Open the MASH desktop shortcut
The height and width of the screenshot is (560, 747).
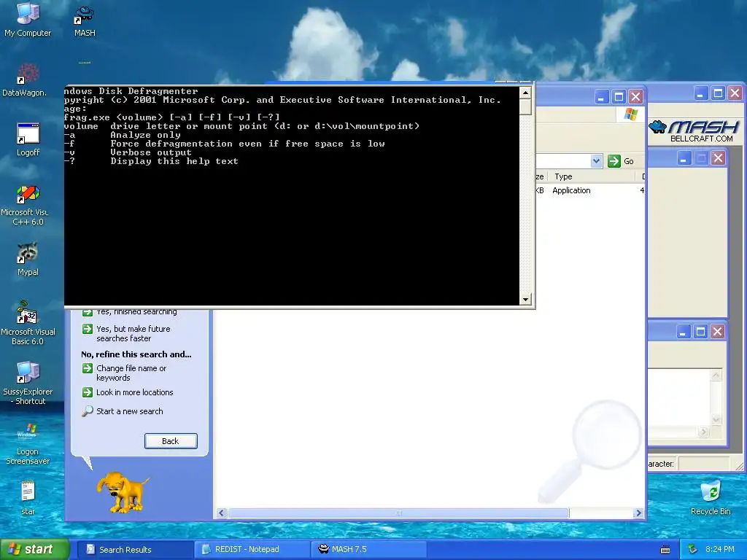pyautogui.click(x=85, y=21)
